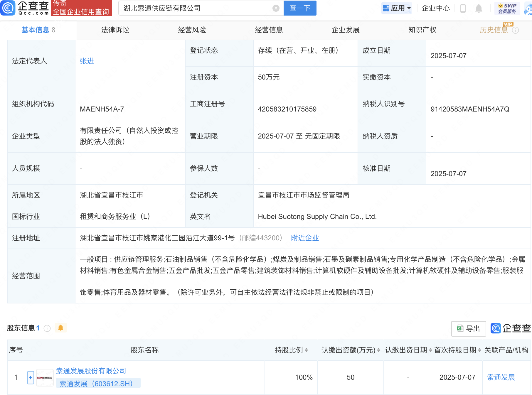Open SVIP member services badge
Screen dimensions: 532x395
(507, 8)
